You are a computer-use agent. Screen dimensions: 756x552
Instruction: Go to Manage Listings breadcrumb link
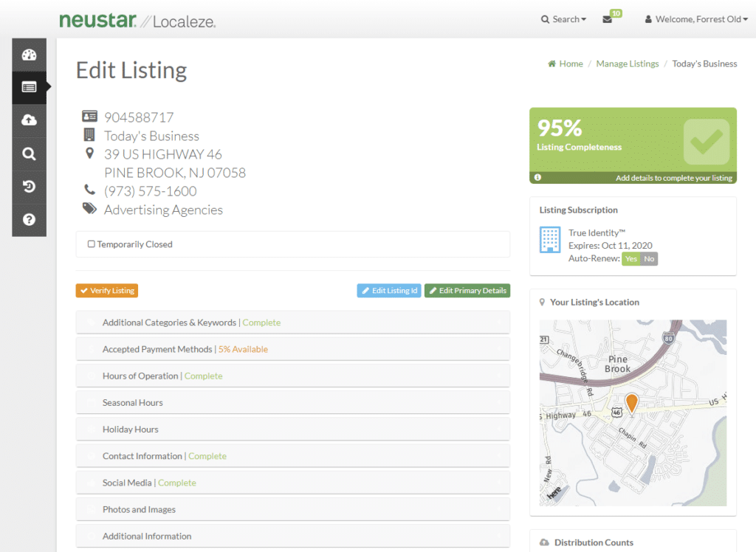click(x=628, y=63)
